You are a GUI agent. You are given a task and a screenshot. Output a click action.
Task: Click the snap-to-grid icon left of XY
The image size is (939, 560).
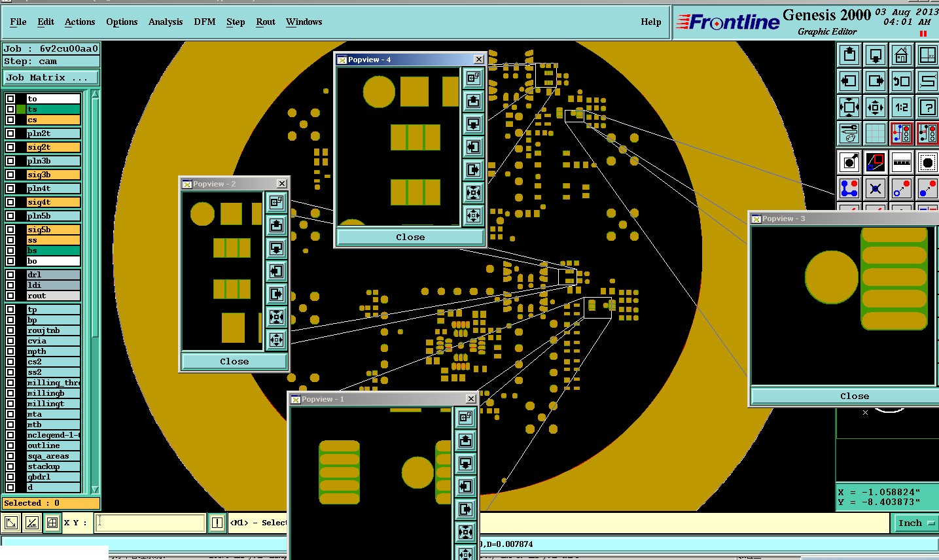[x=52, y=523]
